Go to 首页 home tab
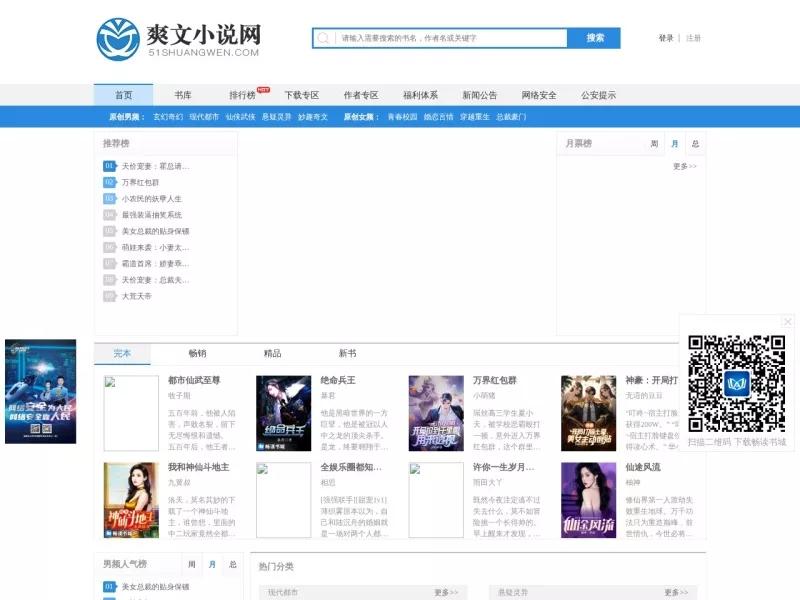800x600 pixels. [123, 95]
